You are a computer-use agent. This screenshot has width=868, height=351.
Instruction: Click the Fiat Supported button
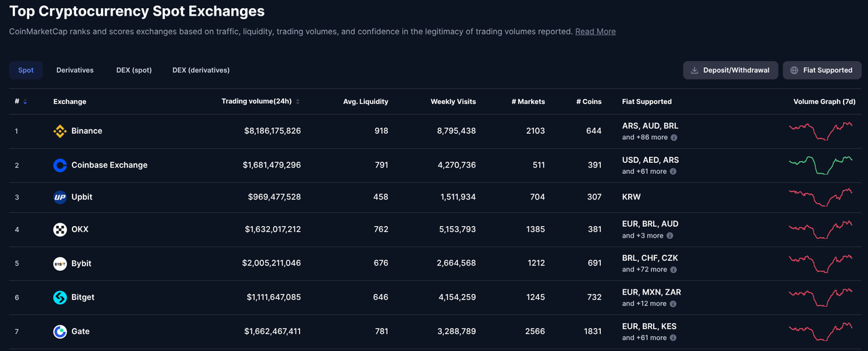point(822,70)
